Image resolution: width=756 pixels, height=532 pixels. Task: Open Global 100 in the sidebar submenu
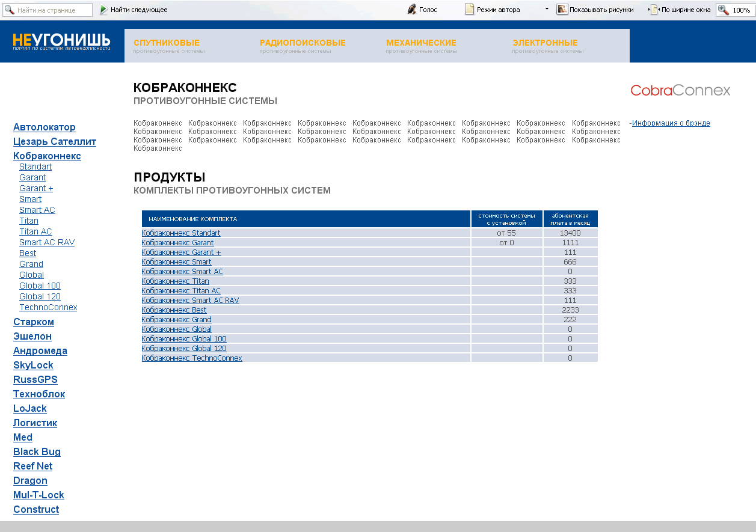coord(40,286)
